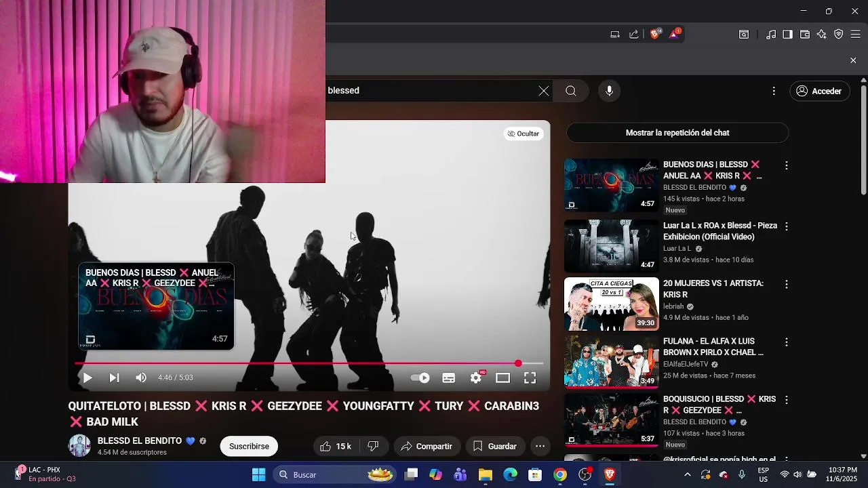Open Luar La L Pieza Exhibicion video title

tap(720, 231)
